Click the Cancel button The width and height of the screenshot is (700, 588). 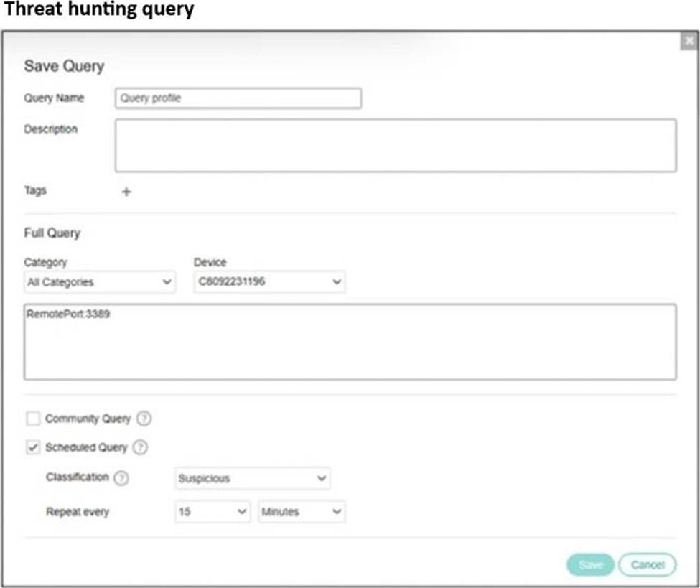647,565
